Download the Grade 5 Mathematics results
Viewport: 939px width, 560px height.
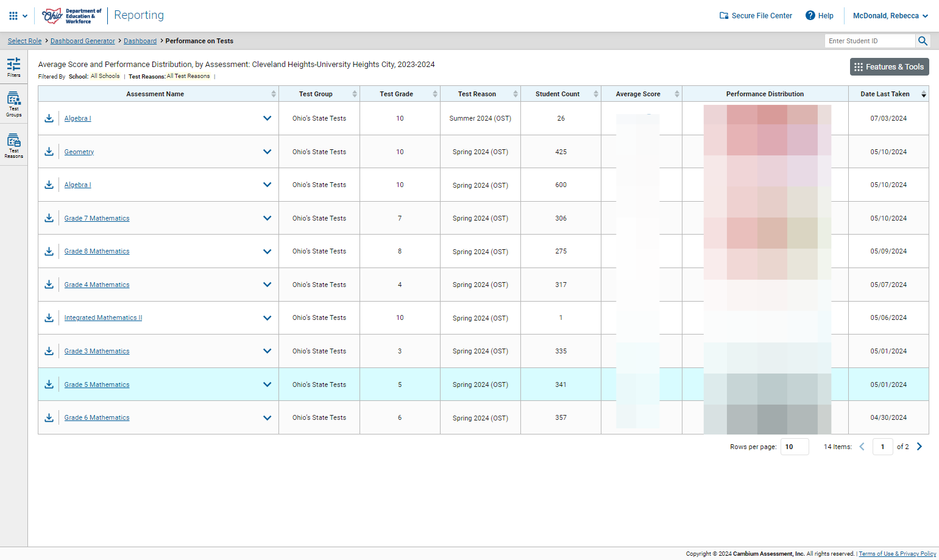49,385
